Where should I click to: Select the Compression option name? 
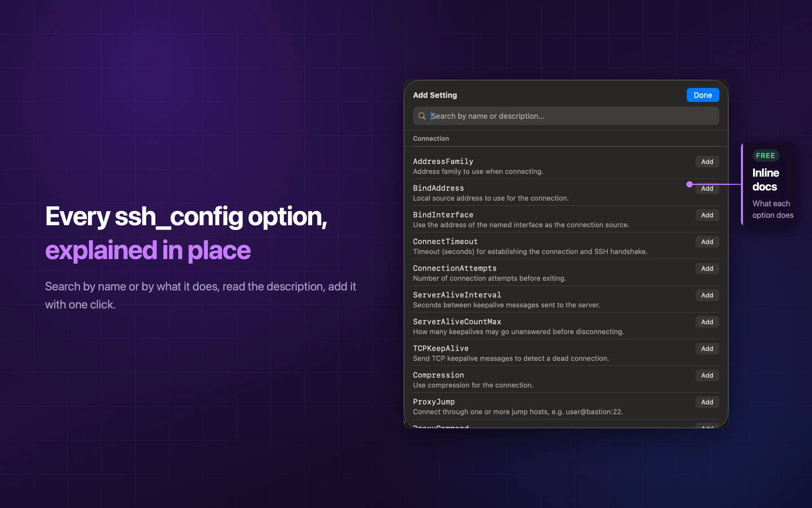[x=438, y=375]
